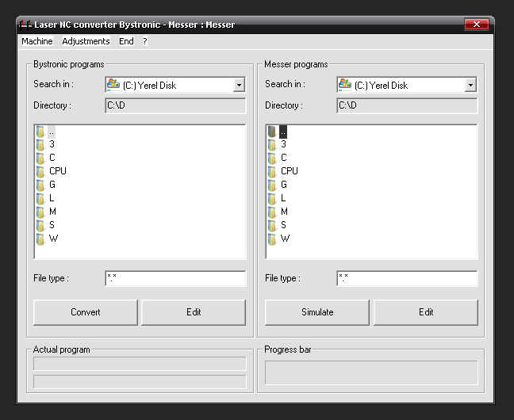Click the CPU folder icon in Bystronic programs

[40, 171]
